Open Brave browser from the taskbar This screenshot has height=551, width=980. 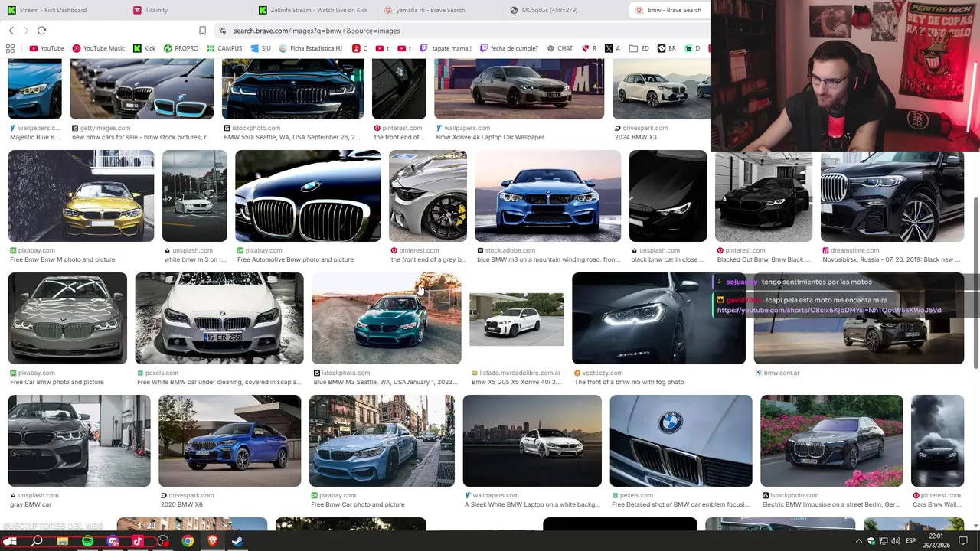coord(213,541)
